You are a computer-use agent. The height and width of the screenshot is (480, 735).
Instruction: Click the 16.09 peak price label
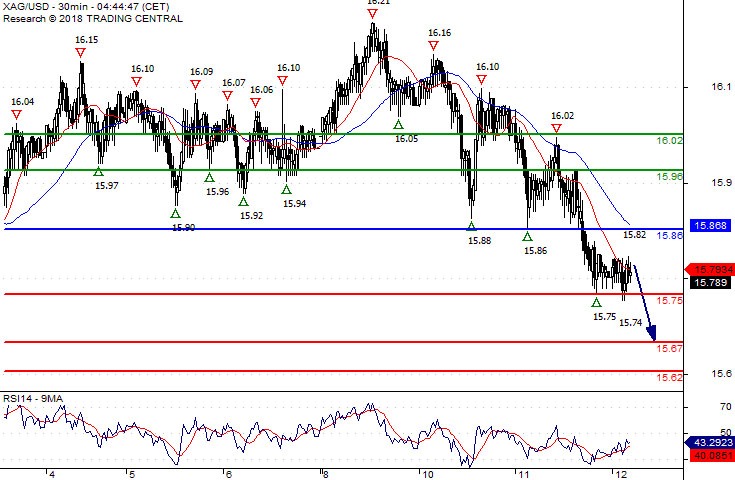point(202,72)
